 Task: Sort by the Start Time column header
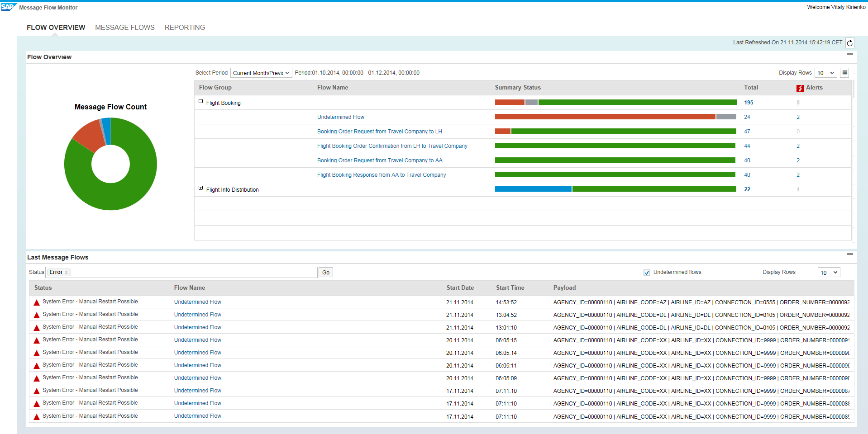pos(510,288)
